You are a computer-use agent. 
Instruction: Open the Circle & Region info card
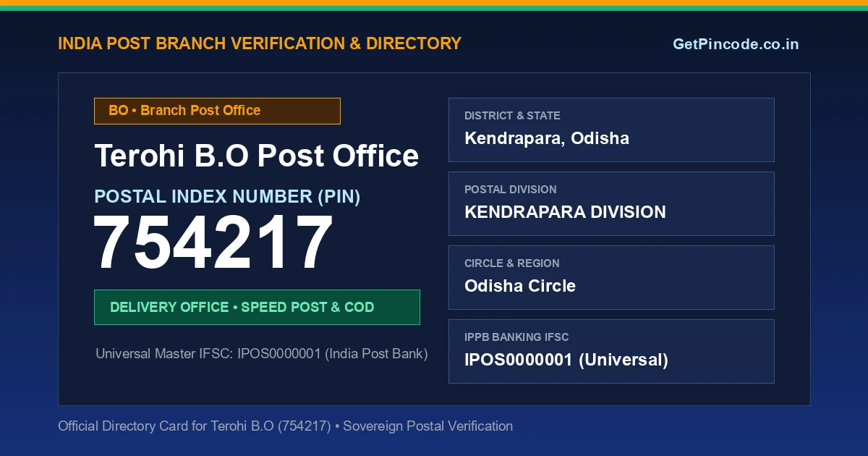pyautogui.click(x=611, y=277)
